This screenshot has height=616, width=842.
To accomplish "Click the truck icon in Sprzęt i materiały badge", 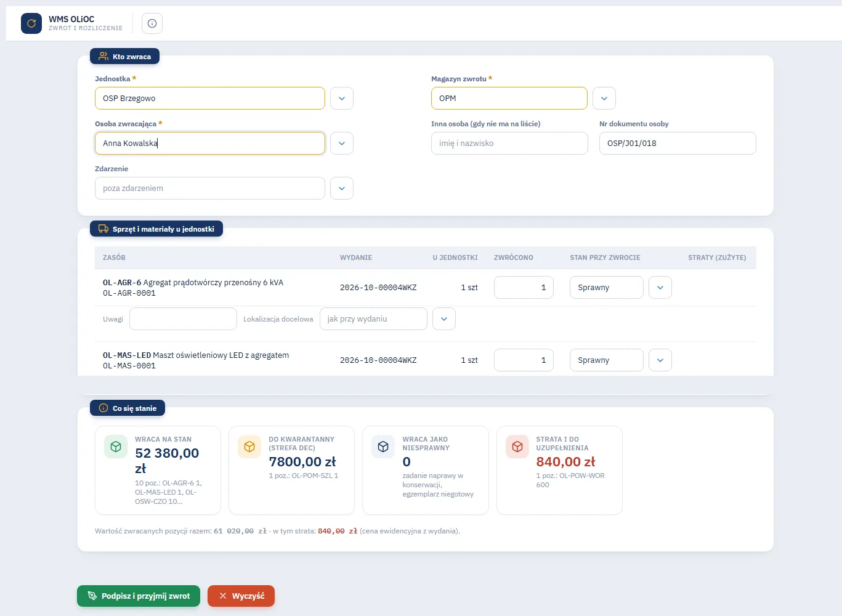I will point(103,229).
